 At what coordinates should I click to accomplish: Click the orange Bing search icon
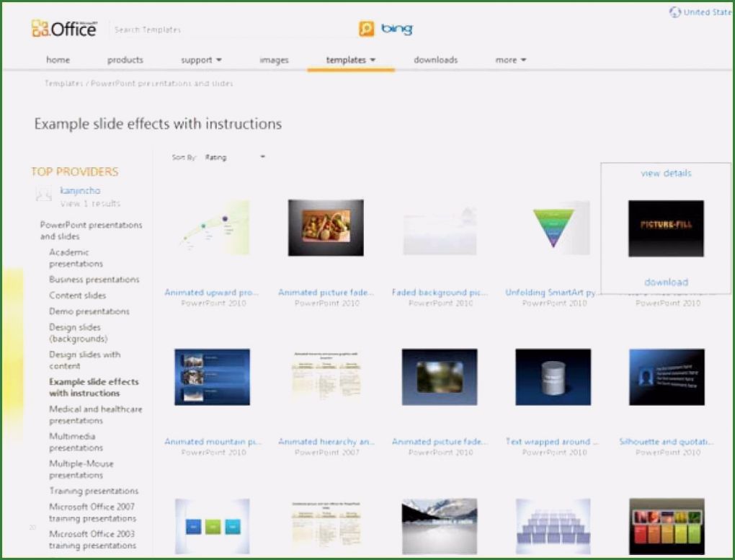coord(366,30)
